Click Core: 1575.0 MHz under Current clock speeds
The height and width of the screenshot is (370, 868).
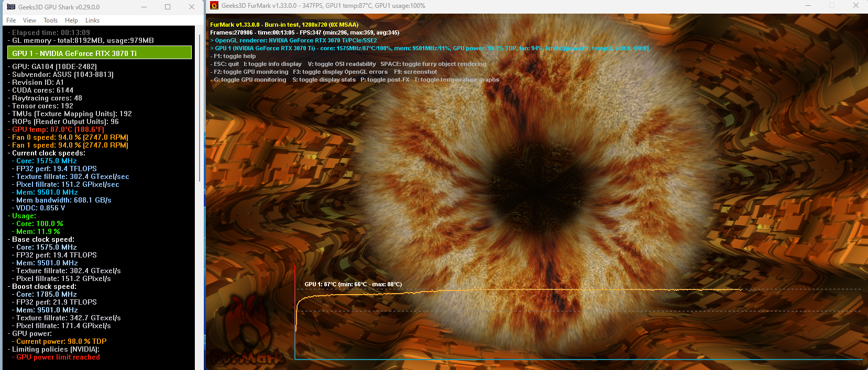click(45, 161)
